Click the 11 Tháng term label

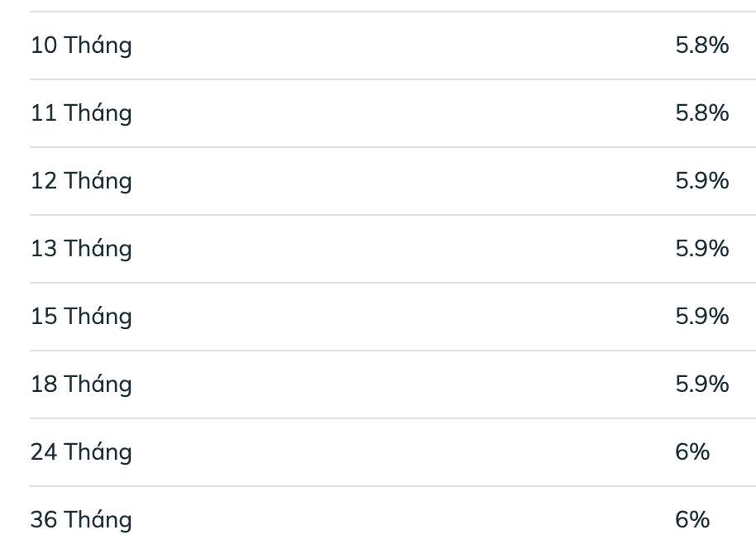pos(81,113)
